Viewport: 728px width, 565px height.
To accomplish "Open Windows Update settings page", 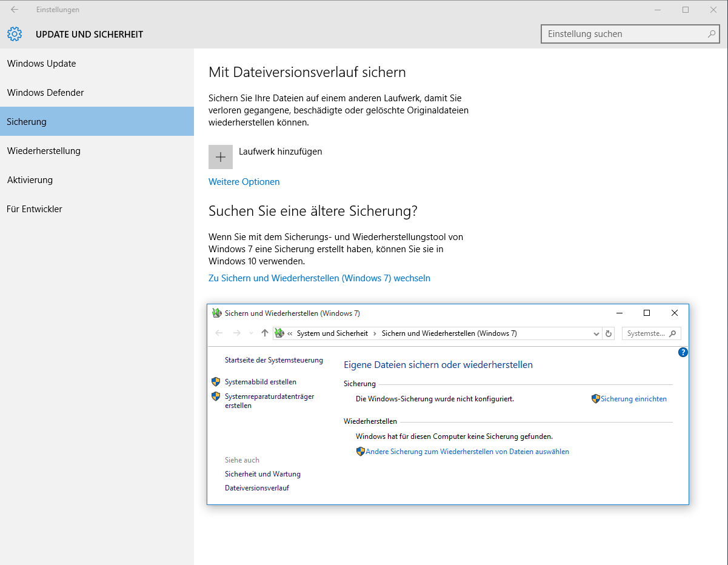I will [97, 64].
